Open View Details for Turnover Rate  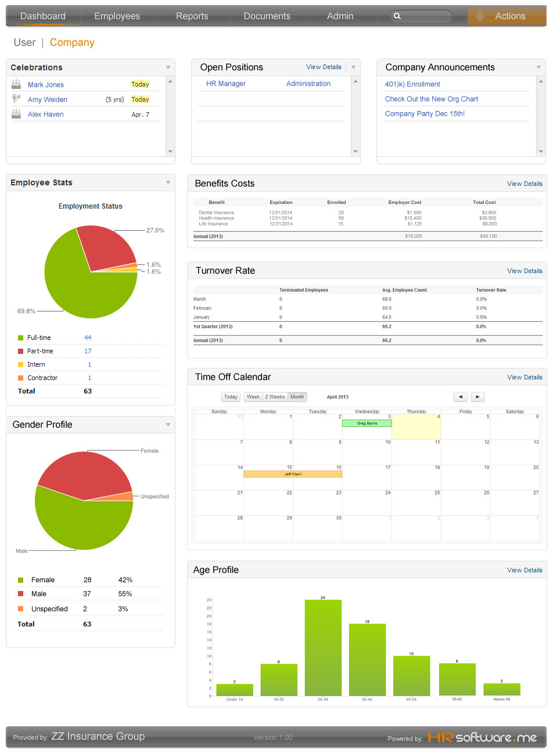pos(525,270)
